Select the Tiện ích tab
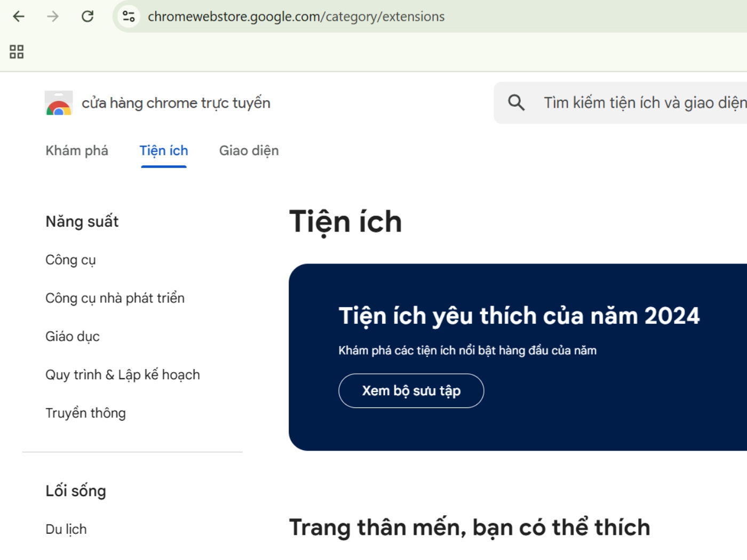This screenshot has width=747, height=560. coord(164,151)
